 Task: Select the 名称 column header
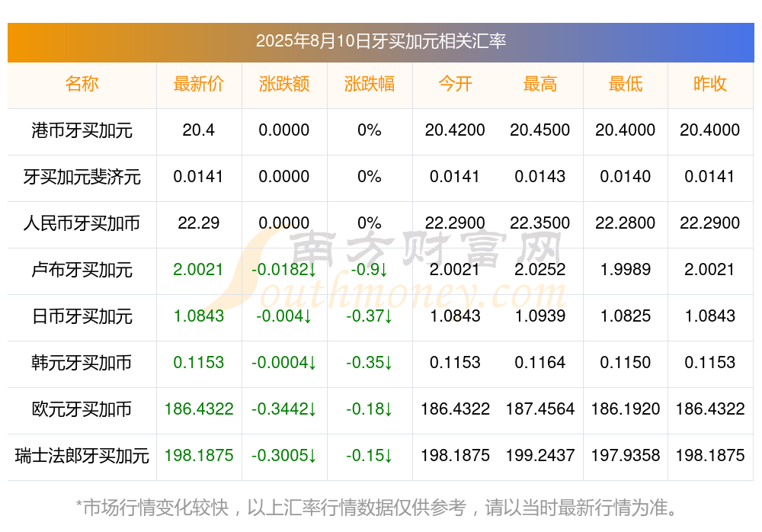[x=82, y=84]
